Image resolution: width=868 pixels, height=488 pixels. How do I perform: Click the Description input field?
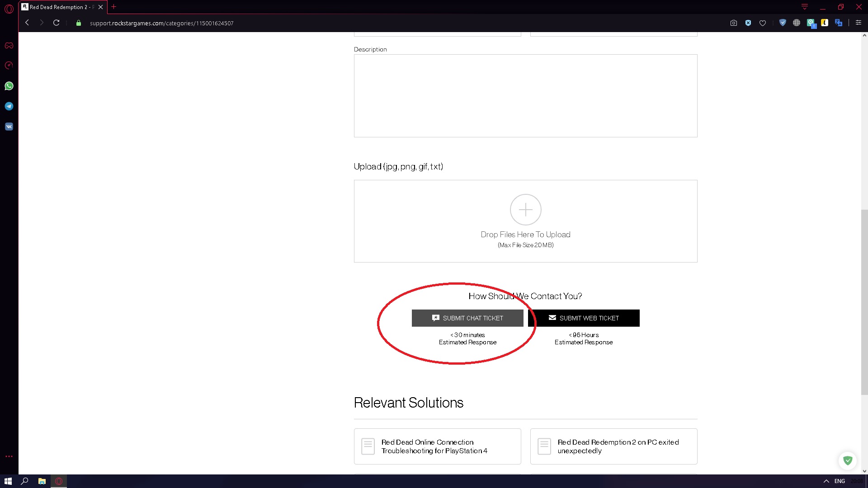coord(525,95)
